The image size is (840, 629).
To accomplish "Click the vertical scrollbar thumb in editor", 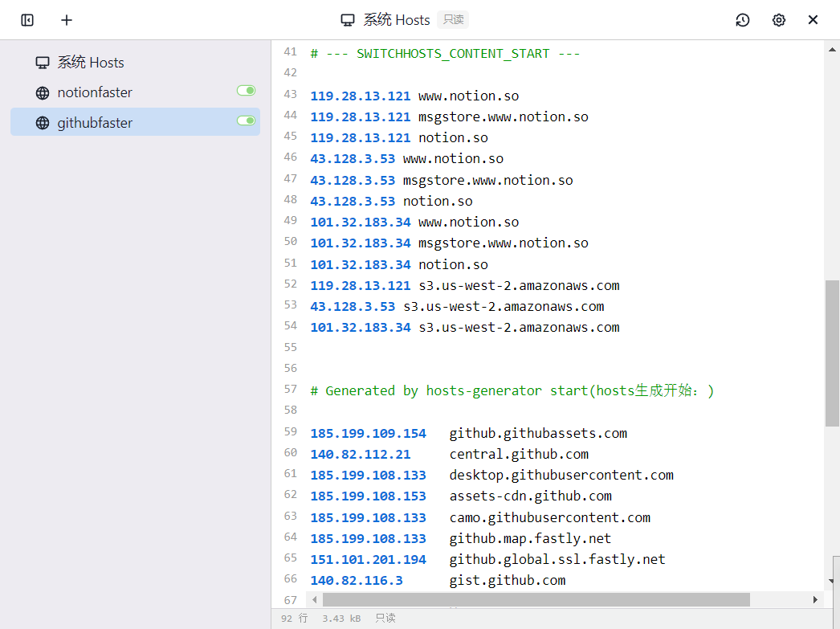I will 832,353.
